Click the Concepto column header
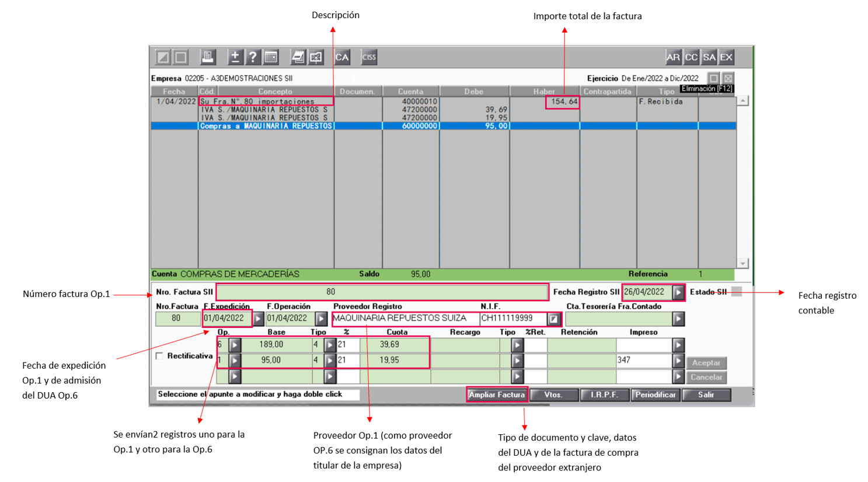Screen dimensions: 868x482 (276, 91)
